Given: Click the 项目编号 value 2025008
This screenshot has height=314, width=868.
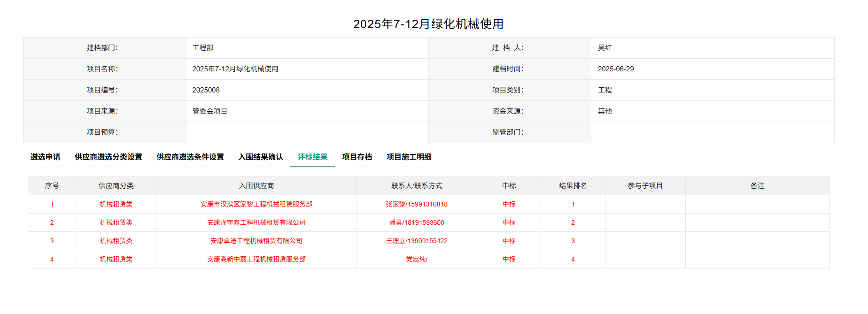Looking at the screenshot, I should click(x=206, y=90).
